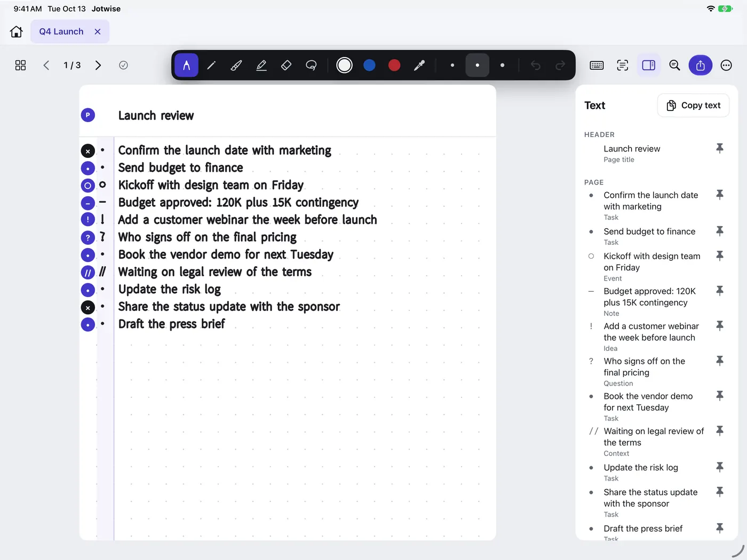Open the scan text icon
Image resolution: width=747 pixels, height=560 pixels.
click(623, 65)
